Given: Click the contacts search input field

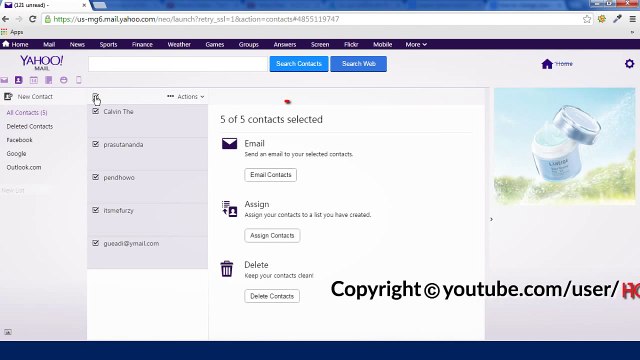Looking at the screenshot, I should click(178, 64).
